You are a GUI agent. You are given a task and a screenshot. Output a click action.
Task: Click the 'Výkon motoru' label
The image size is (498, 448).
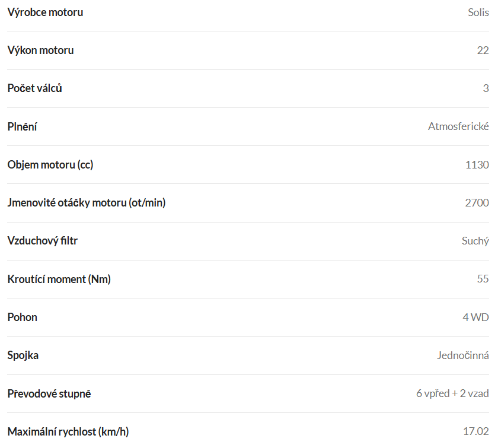[x=40, y=50]
